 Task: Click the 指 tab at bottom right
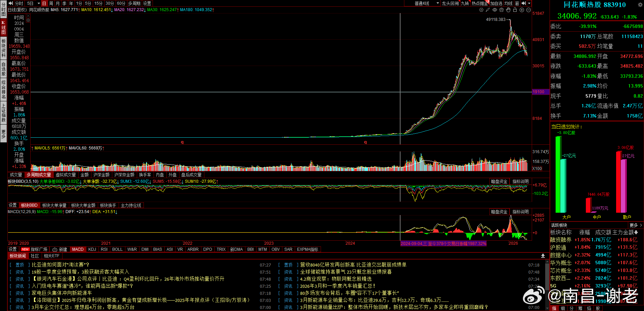[554, 308]
